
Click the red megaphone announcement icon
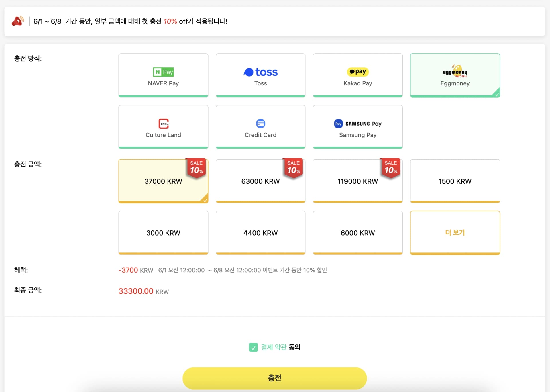[x=18, y=21]
